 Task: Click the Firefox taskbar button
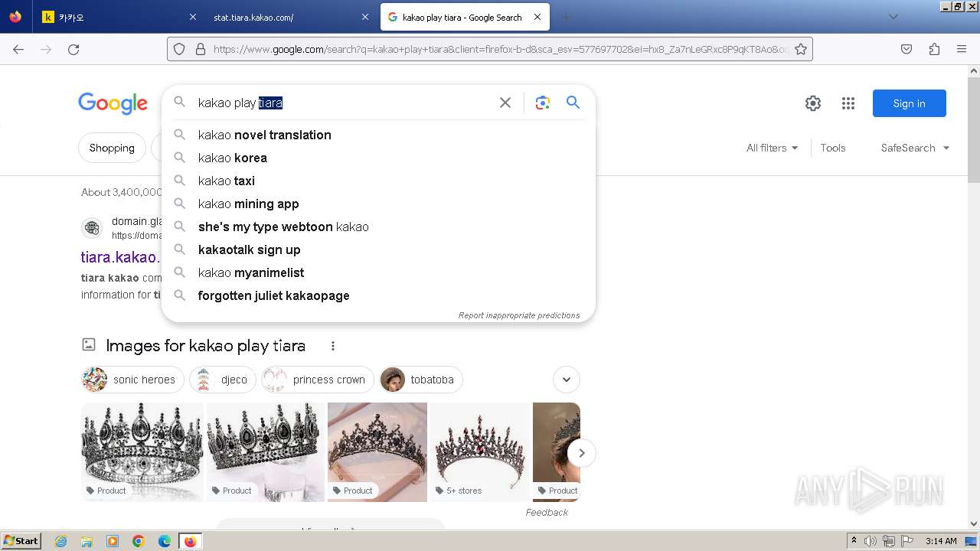191,541
